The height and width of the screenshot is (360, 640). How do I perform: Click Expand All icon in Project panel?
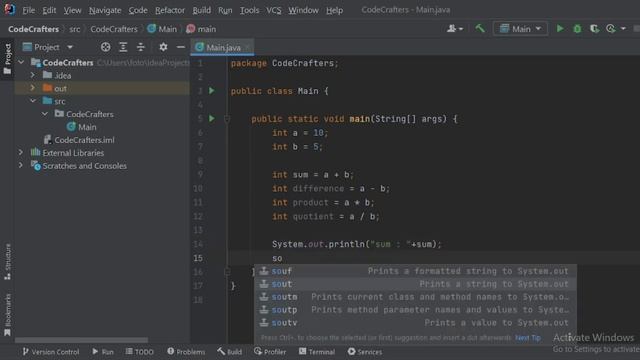(x=123, y=47)
